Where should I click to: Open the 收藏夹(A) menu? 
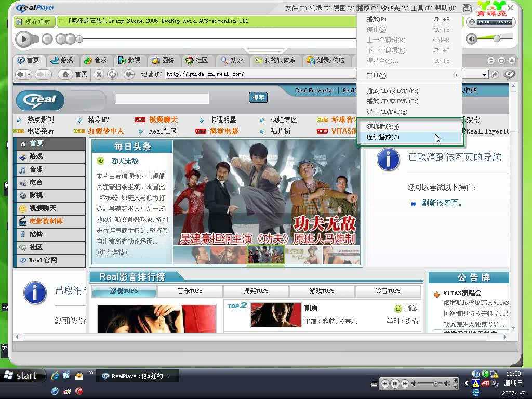(x=395, y=8)
